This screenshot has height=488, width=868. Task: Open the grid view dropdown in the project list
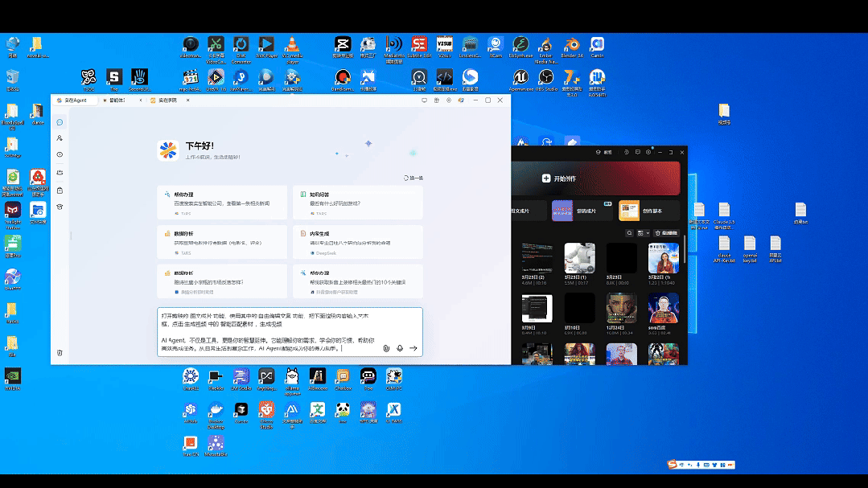(x=643, y=233)
